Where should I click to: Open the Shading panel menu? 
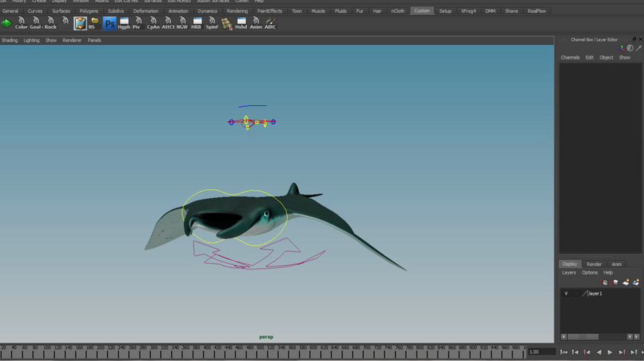10,40
